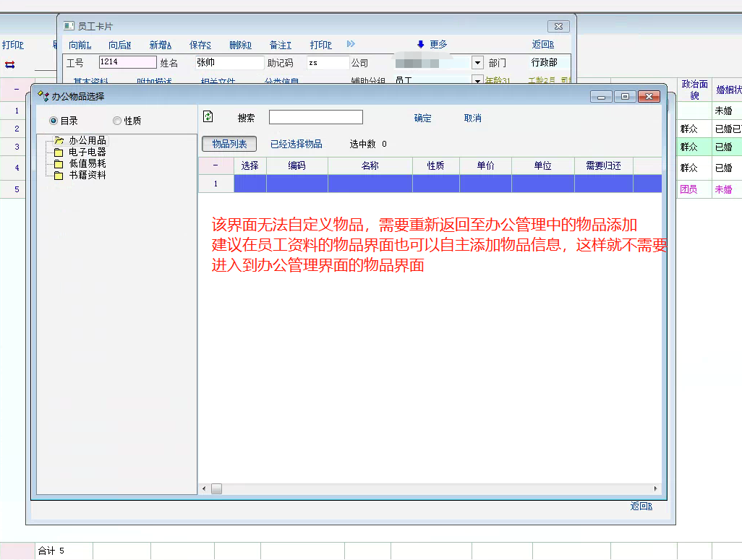
Task: Click the blue down-arrow 更多 icon
Action: tap(420, 45)
